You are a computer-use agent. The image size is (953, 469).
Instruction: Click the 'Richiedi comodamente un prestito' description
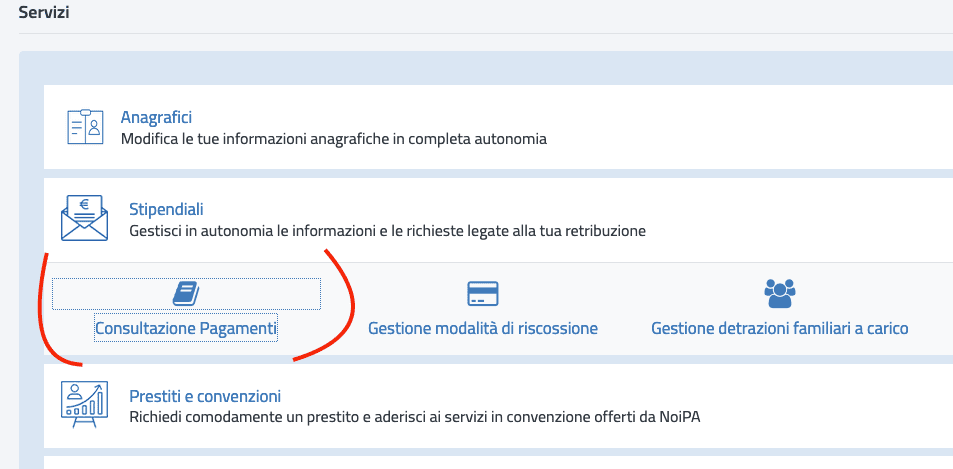[414, 416]
